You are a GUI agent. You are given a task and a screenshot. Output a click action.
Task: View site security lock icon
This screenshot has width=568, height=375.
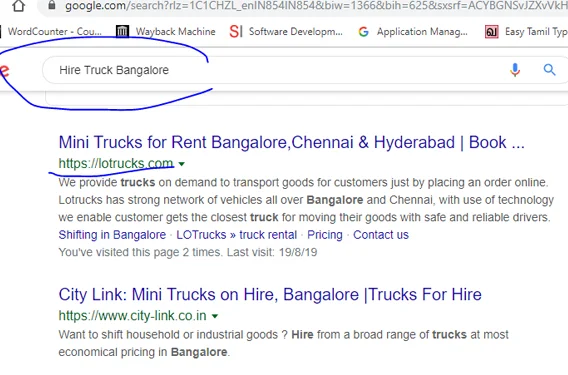[x=52, y=5]
